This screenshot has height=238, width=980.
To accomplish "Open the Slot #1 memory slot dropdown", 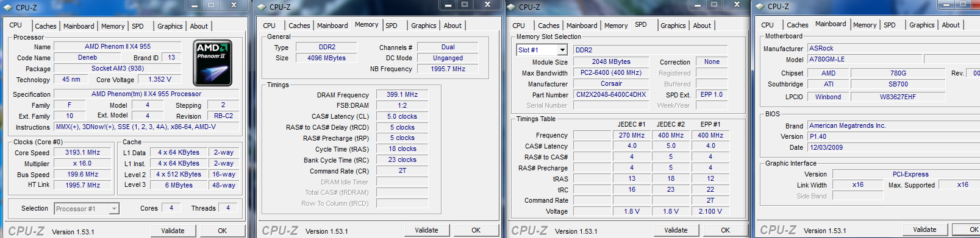I will point(562,50).
